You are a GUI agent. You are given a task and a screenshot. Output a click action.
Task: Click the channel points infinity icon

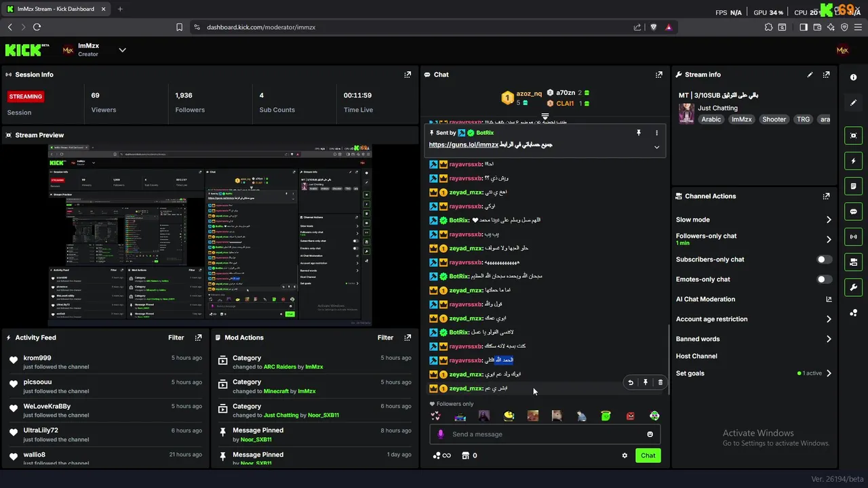pos(441,455)
